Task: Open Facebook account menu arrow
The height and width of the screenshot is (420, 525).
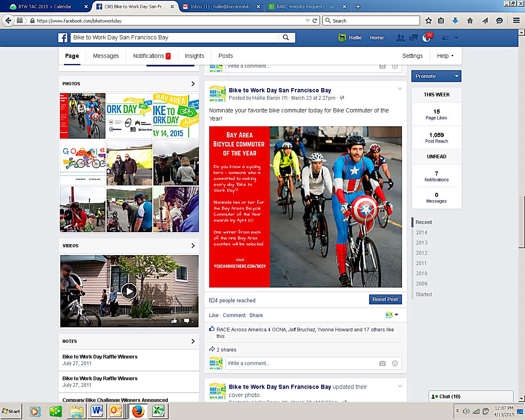Action: click(x=456, y=38)
